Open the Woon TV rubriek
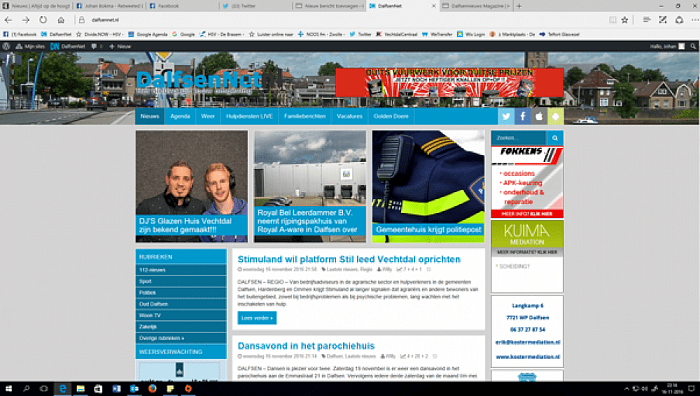The width and height of the screenshot is (700, 396). (x=181, y=315)
